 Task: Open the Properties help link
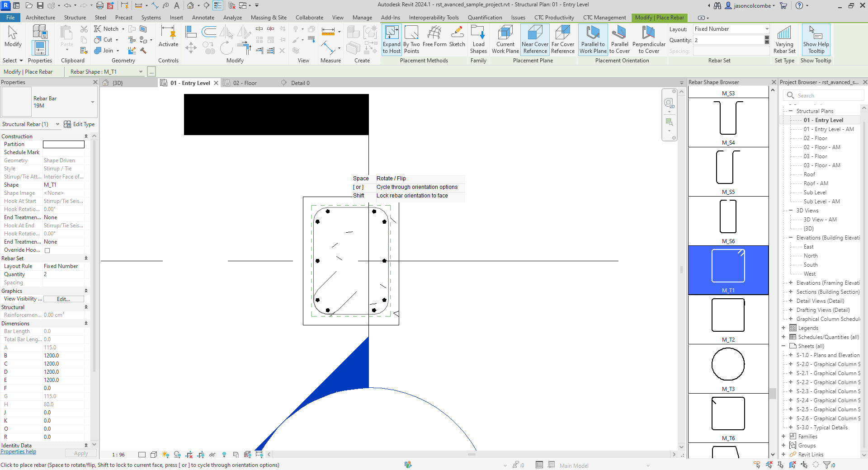pos(18,451)
